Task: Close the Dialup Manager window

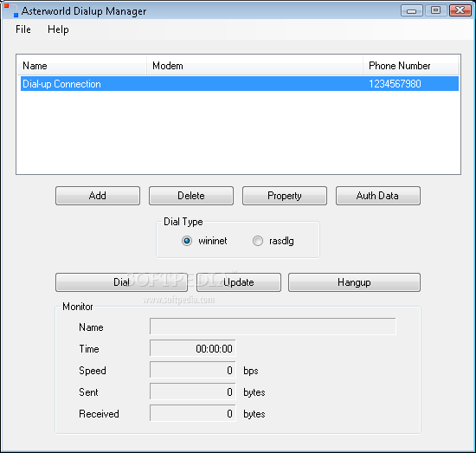Action: click(460, 10)
